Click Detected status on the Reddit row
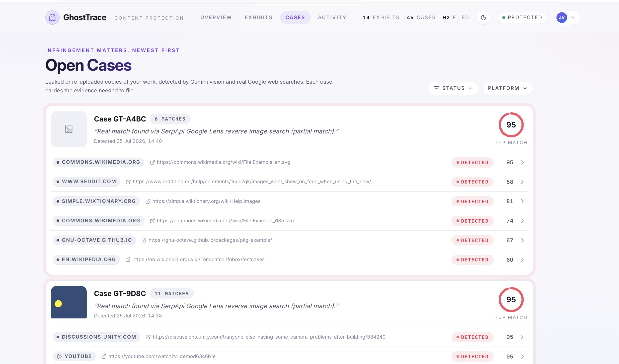 pos(472,182)
